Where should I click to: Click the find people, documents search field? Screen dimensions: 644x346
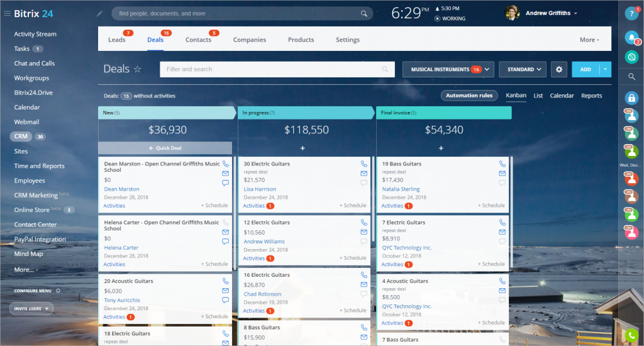pos(242,14)
